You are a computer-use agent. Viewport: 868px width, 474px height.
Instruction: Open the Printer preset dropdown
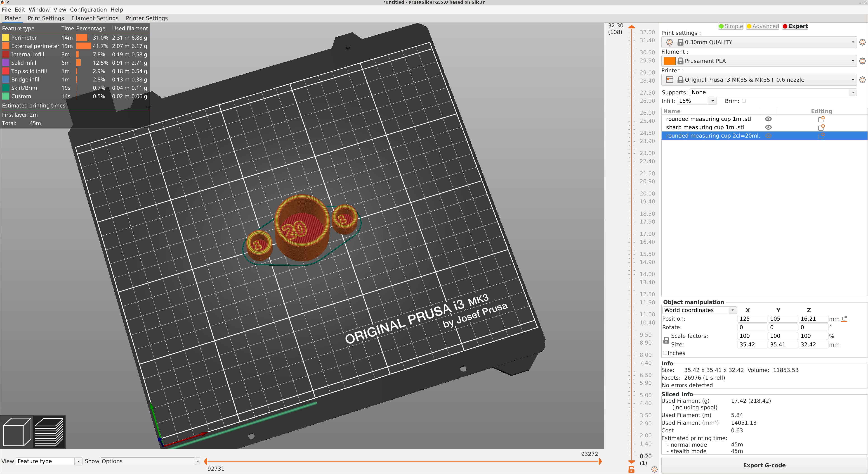(x=759, y=80)
